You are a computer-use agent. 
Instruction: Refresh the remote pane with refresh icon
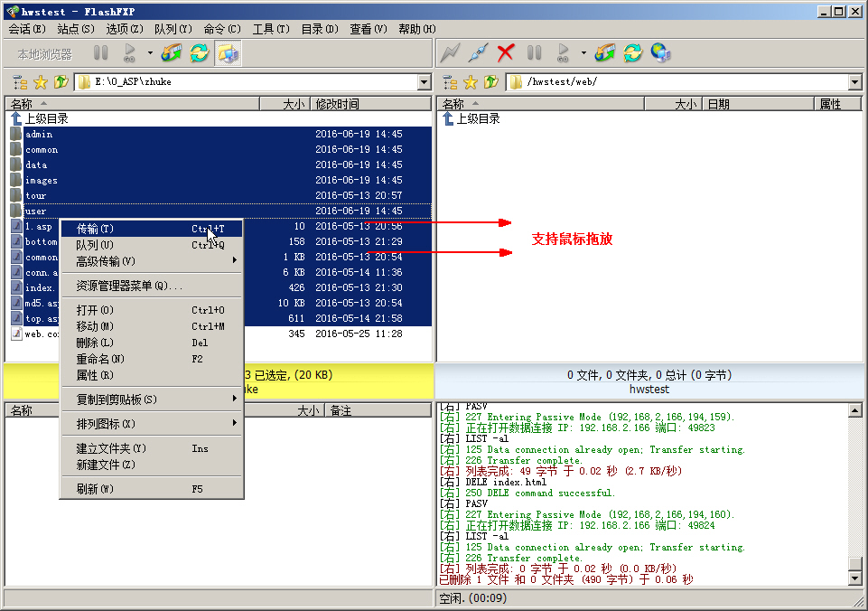[x=633, y=53]
